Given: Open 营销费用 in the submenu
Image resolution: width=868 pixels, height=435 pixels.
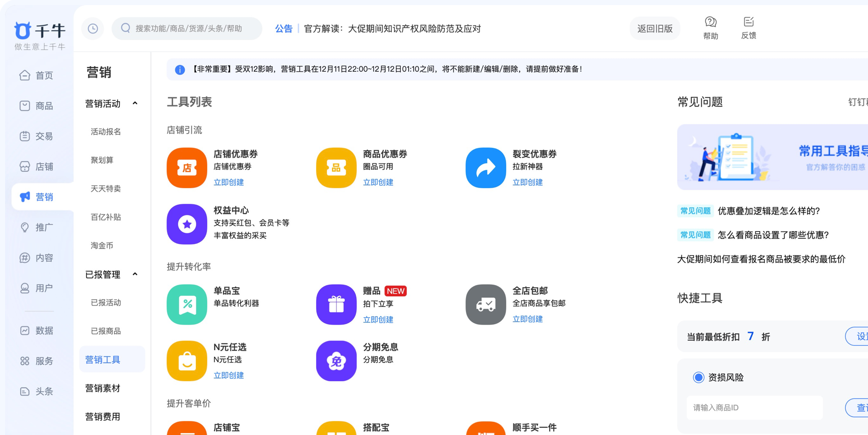Looking at the screenshot, I should coord(103,417).
